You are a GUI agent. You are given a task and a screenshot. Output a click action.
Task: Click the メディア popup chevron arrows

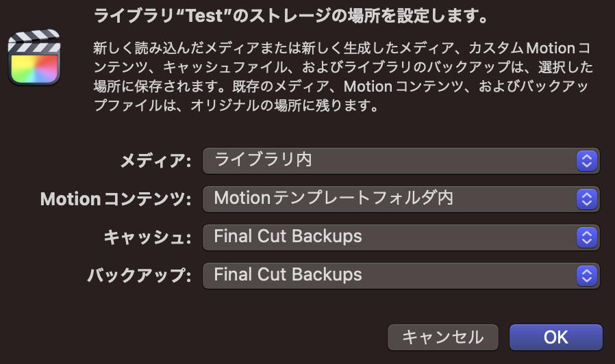pyautogui.click(x=587, y=161)
